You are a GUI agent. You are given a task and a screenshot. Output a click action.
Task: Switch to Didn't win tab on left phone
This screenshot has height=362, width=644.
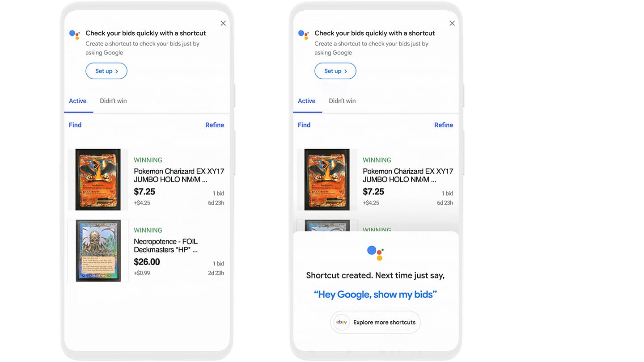click(113, 101)
